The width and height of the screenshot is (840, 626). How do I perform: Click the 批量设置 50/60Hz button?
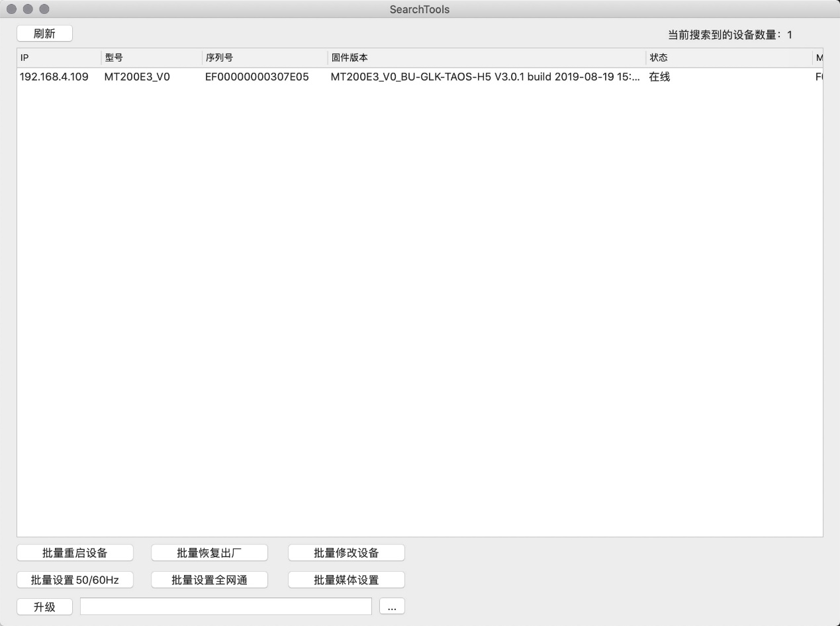pyautogui.click(x=75, y=580)
